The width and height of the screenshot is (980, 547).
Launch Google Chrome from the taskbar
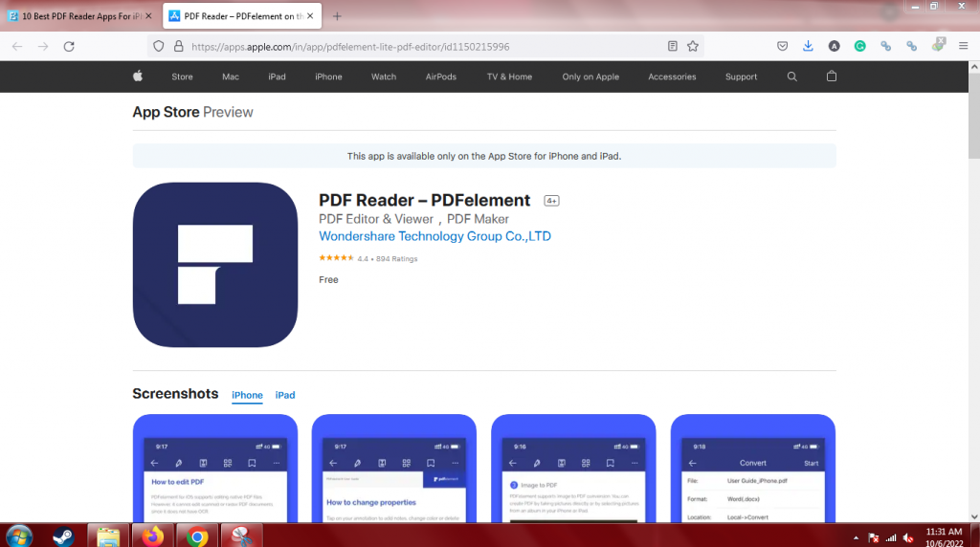[x=197, y=537]
